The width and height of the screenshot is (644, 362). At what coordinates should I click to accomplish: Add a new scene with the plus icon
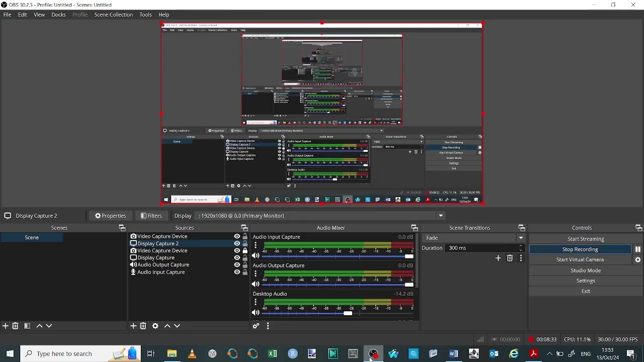coord(6,326)
